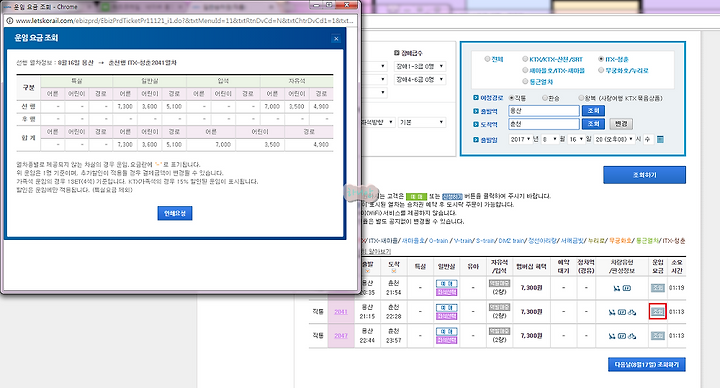Image resolution: width=720 pixels, height=388 pixels.
Task: Click the blue print button in the fare popup
Action: [175, 213]
